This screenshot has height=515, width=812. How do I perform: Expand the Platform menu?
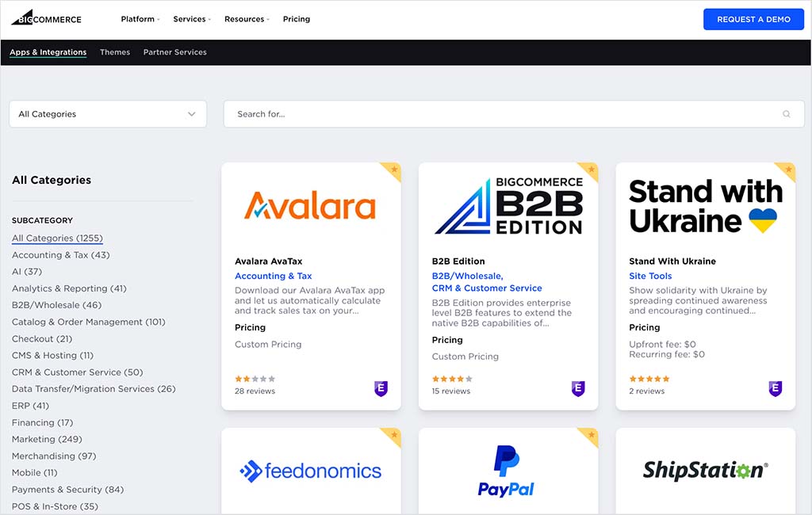[140, 19]
